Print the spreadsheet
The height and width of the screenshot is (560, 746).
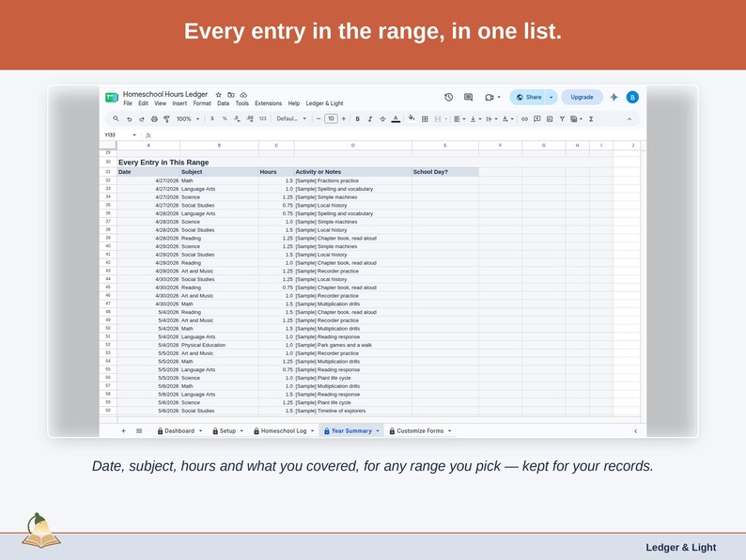click(154, 119)
